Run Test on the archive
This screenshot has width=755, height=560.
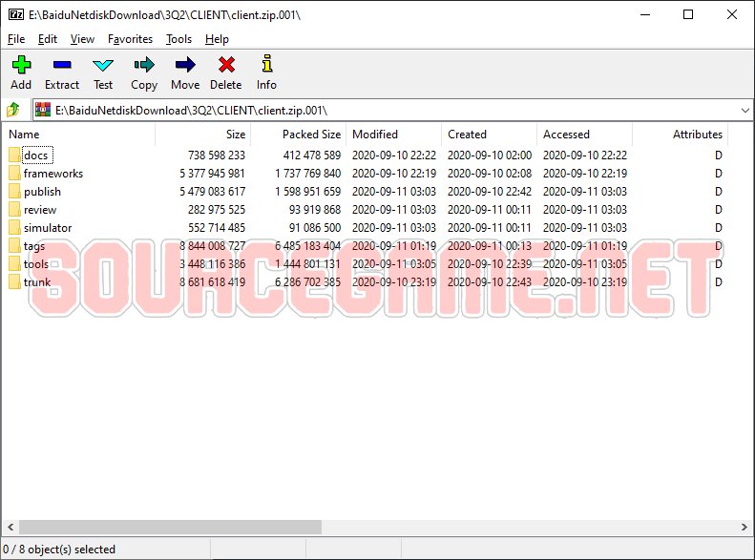click(x=103, y=65)
